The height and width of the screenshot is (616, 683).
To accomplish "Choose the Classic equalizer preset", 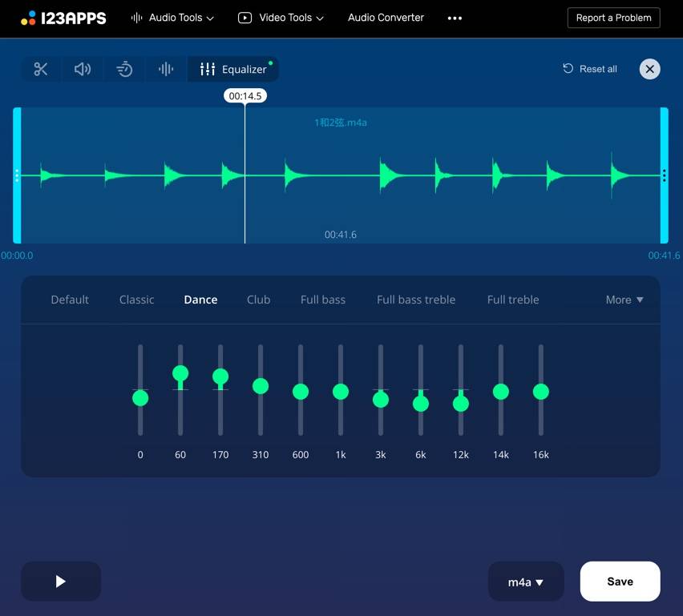I will click(x=136, y=300).
